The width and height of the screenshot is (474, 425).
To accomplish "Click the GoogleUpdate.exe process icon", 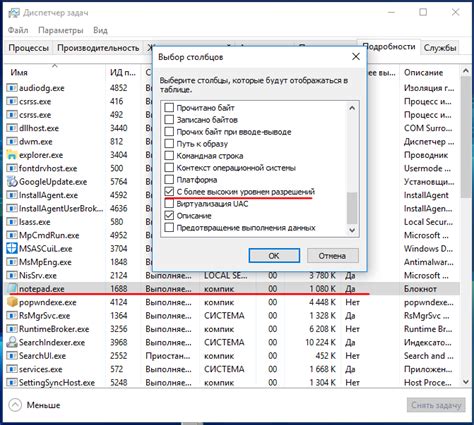I will (x=12, y=182).
